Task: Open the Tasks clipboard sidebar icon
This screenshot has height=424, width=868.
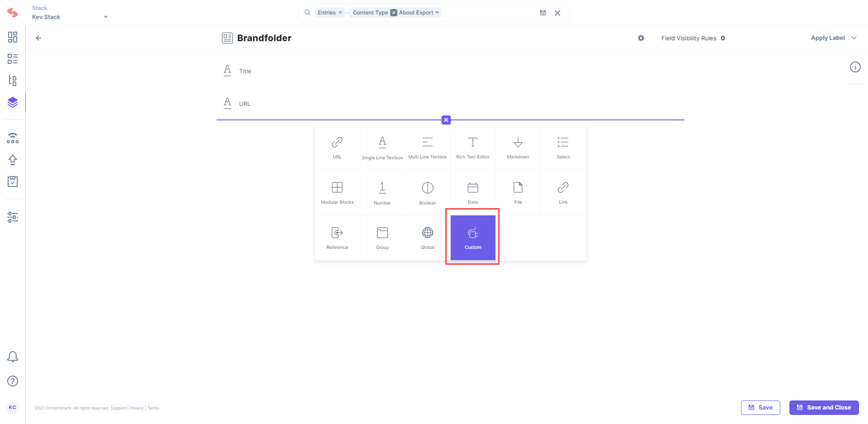Action: [13, 181]
